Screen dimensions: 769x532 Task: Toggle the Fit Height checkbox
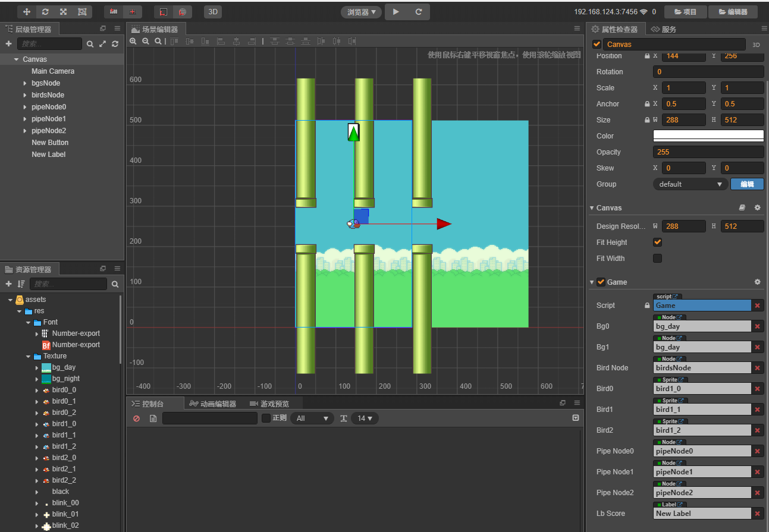click(658, 242)
